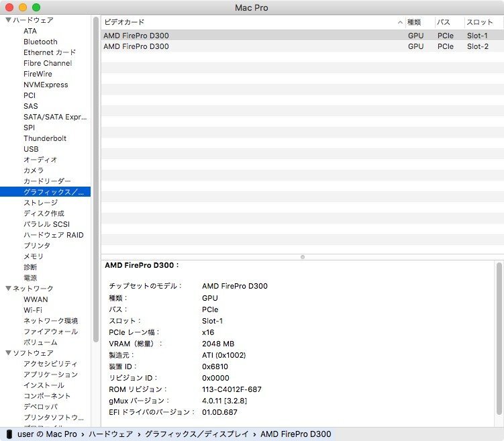Select highlighted グラフィックス/ディスプレイ item
The height and width of the screenshot is (441, 504).
(46, 192)
